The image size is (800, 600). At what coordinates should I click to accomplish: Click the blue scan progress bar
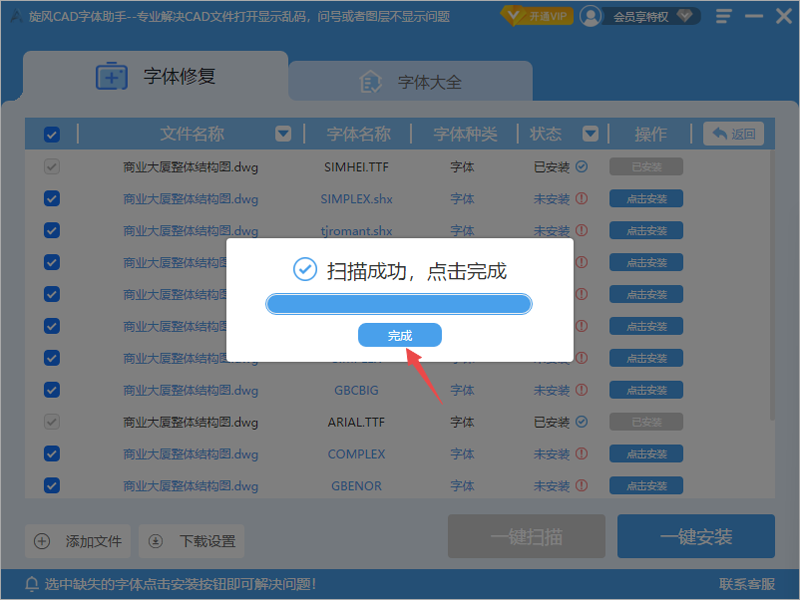pyautogui.click(x=398, y=302)
